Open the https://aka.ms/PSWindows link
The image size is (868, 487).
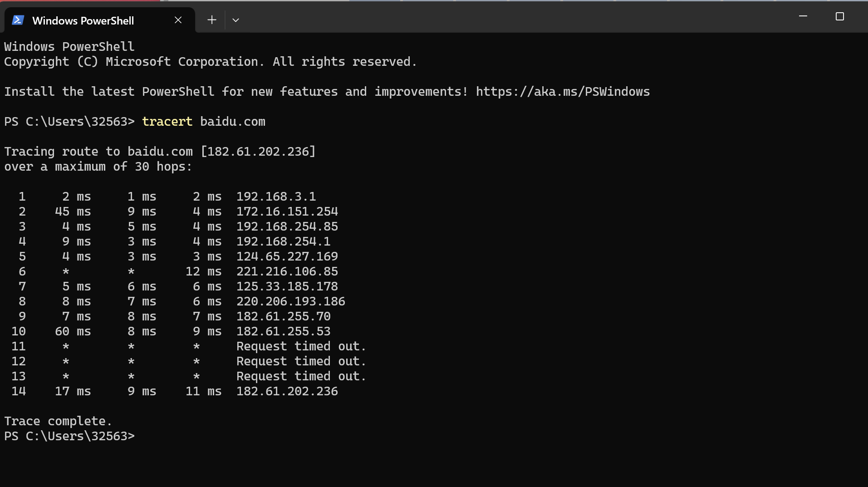click(x=563, y=92)
